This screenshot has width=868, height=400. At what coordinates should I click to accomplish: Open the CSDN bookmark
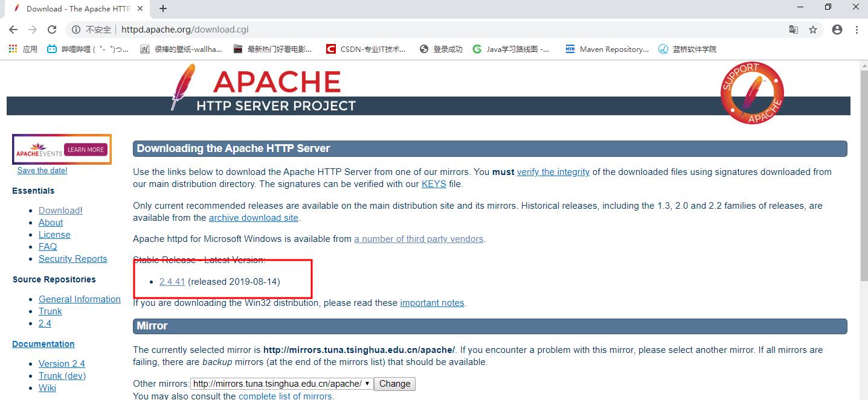[366, 49]
